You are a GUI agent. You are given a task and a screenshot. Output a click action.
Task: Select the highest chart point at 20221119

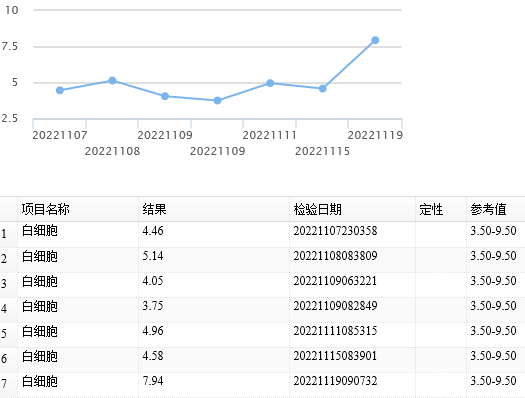[375, 40]
